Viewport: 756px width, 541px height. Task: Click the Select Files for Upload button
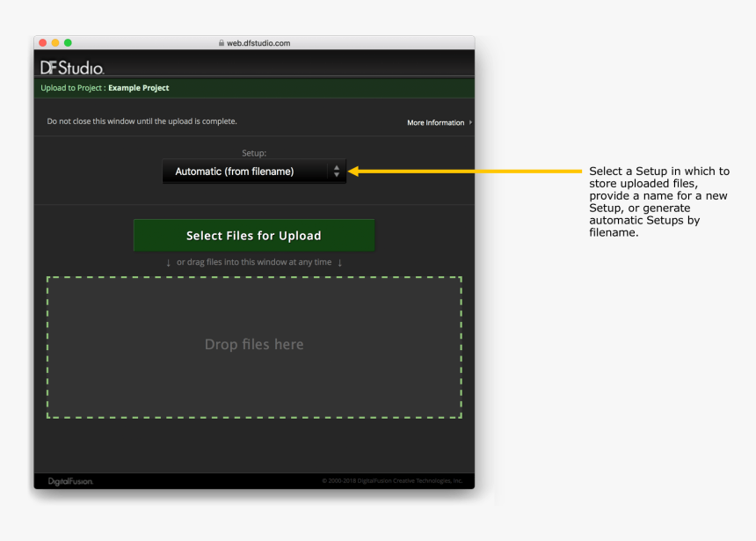(x=254, y=236)
